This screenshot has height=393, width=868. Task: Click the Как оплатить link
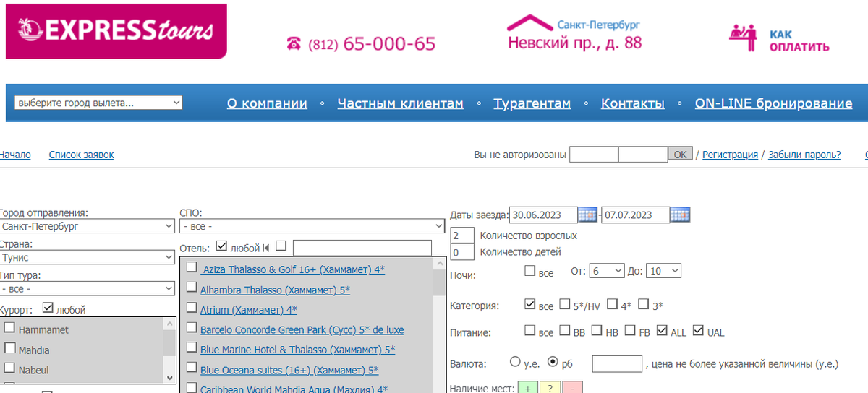pyautogui.click(x=799, y=40)
